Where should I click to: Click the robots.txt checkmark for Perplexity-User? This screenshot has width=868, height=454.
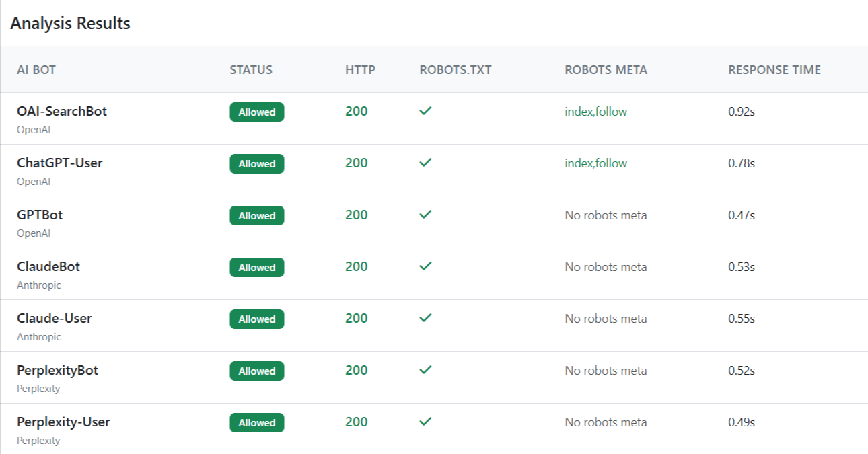tap(425, 422)
